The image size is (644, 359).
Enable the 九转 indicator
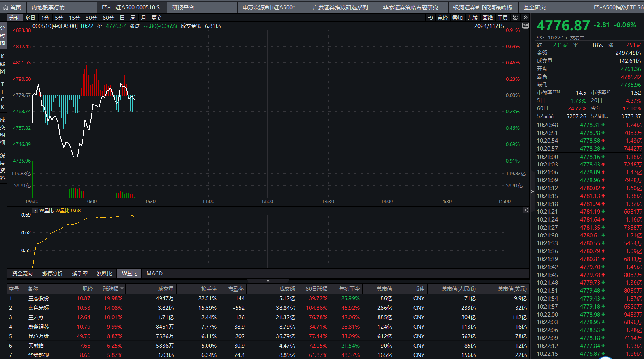coord(472,17)
